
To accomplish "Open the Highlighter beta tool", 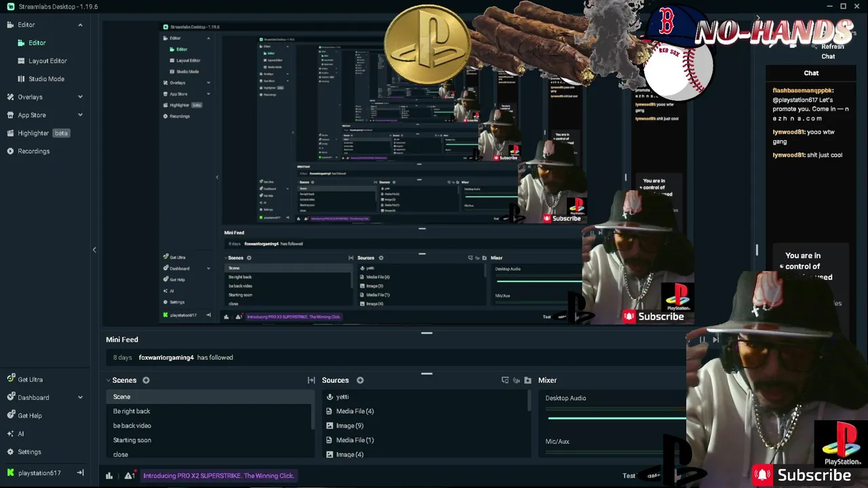I will (37, 133).
